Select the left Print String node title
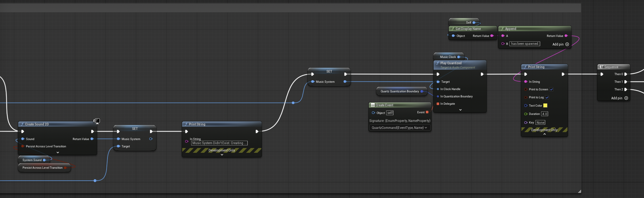 [197, 124]
